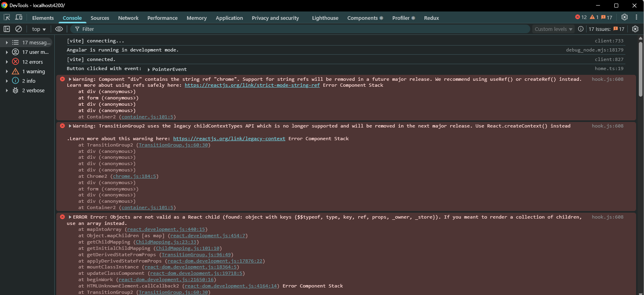Open the Privacy and security tab
This screenshot has height=295, width=644.
point(275,18)
